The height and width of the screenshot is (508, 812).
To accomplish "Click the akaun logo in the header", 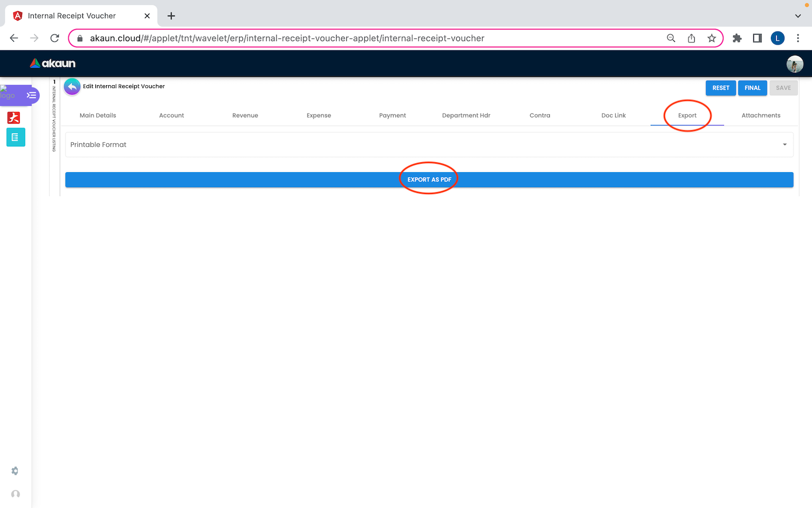I will [52, 63].
